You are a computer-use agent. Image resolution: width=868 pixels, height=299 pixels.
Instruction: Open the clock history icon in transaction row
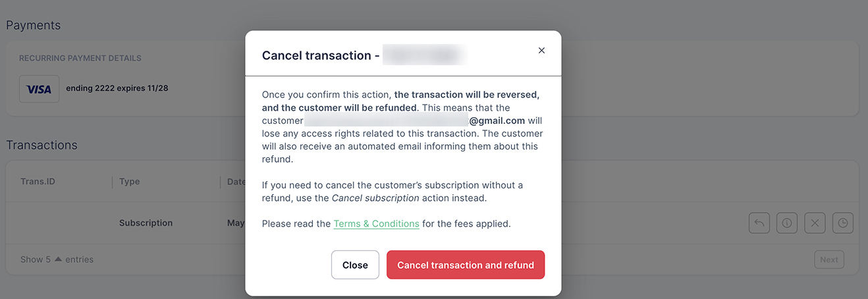coord(843,223)
